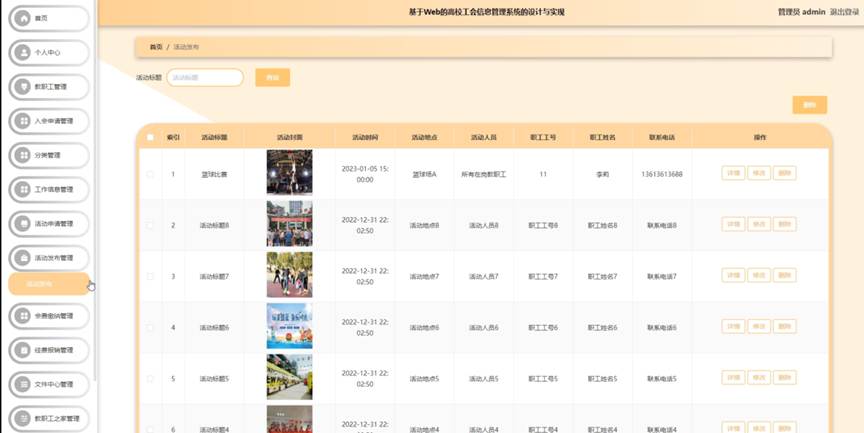Click the 活动标题 search input field
Image resolution: width=864 pixels, height=433 pixels.
coord(205,78)
